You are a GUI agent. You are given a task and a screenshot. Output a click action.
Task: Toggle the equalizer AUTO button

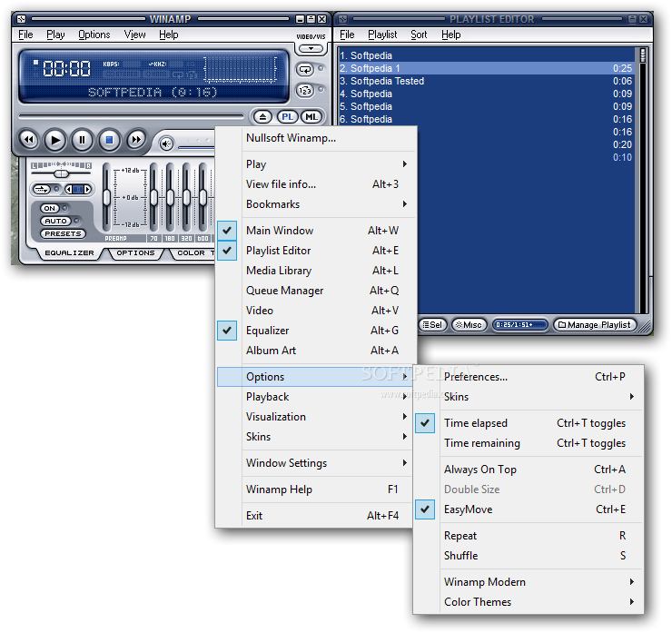55,222
